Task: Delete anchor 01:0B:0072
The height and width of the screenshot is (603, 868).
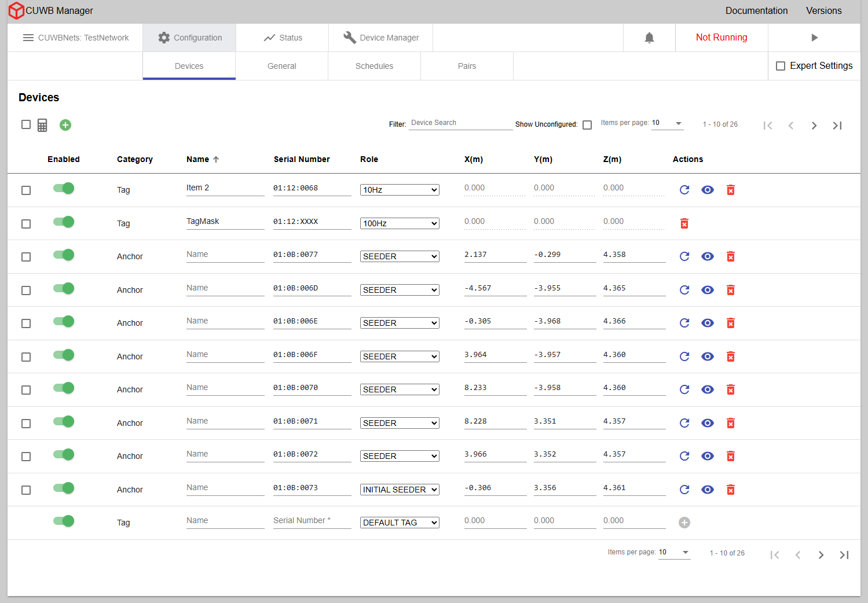Action: (731, 456)
